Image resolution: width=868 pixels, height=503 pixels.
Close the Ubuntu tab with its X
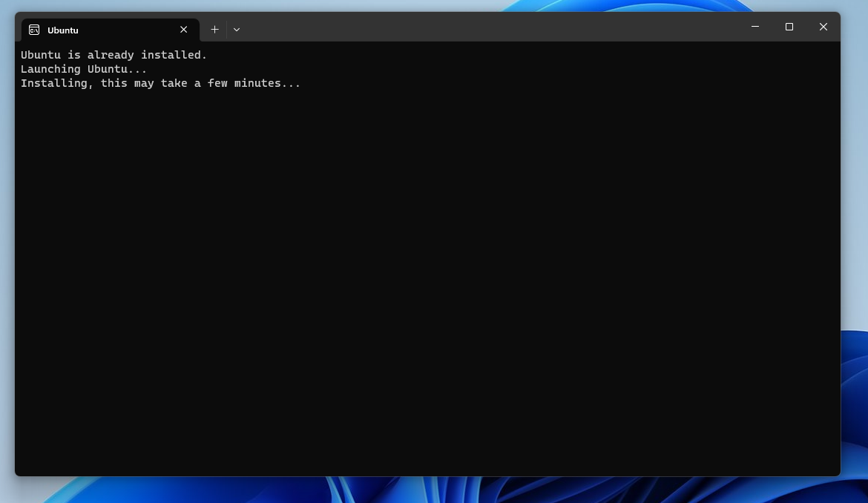click(183, 30)
